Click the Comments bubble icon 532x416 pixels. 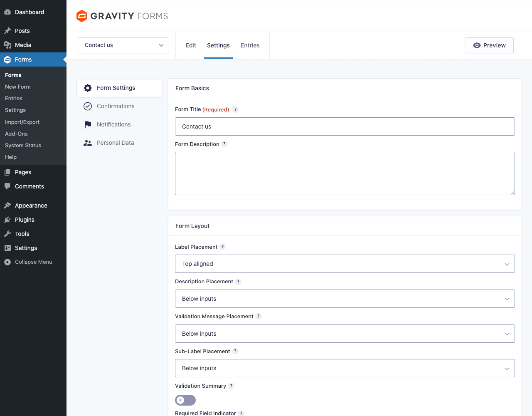(7, 186)
